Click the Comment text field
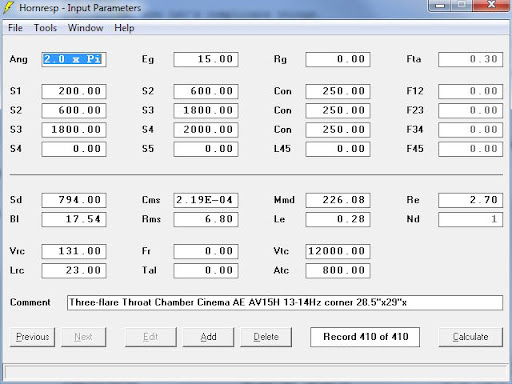 [285, 303]
